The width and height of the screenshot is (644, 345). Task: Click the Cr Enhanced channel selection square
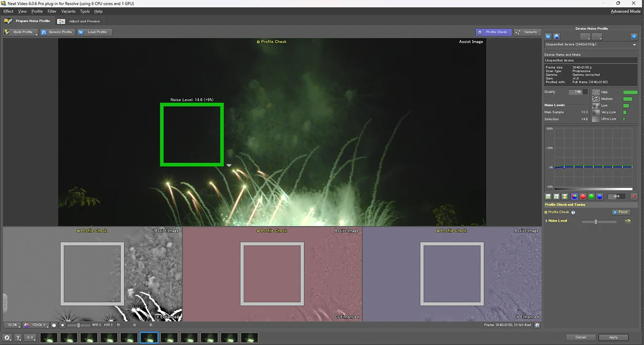point(272,274)
